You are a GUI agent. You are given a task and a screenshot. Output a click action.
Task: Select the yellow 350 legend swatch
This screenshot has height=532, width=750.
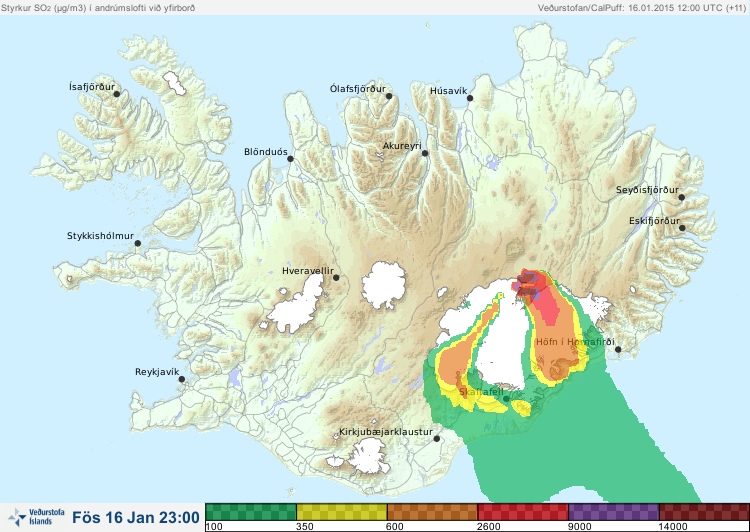click(342, 512)
